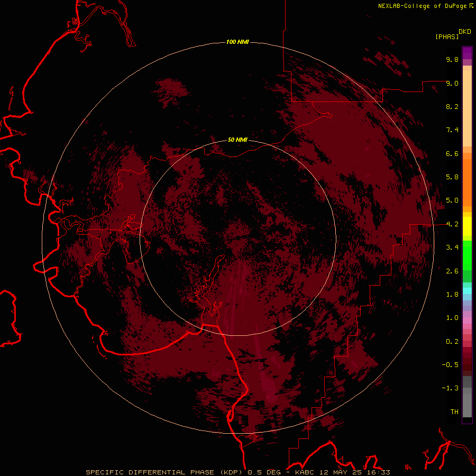
Task: Click the 8.2 scale value
Action: 452,106
